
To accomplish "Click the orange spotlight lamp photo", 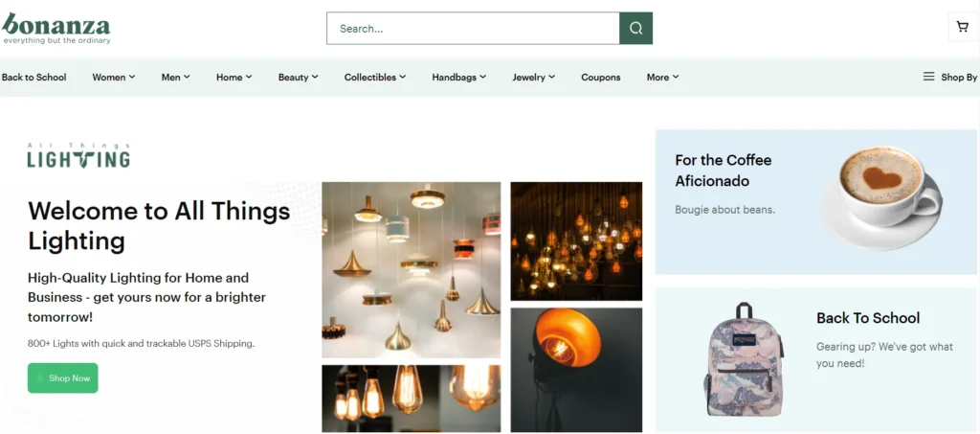I will point(575,369).
